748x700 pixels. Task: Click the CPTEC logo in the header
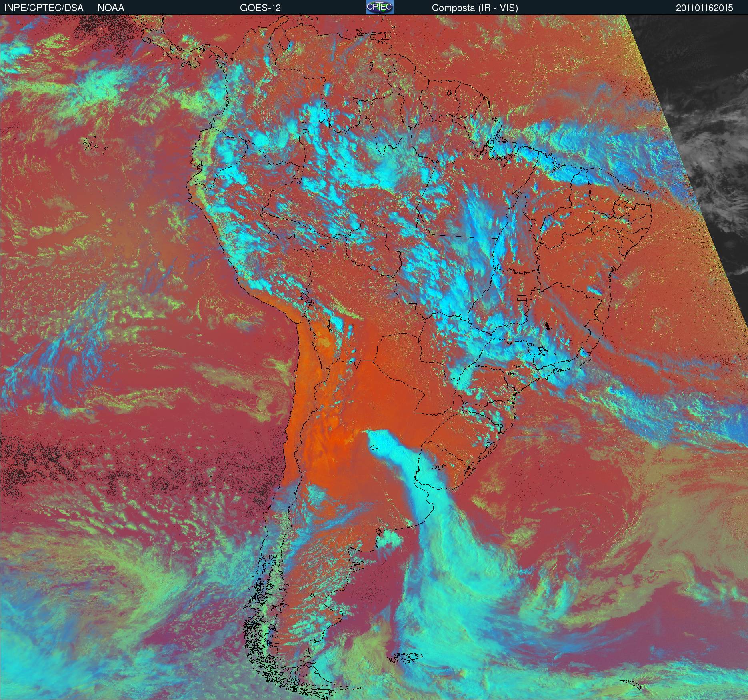click(x=380, y=7)
